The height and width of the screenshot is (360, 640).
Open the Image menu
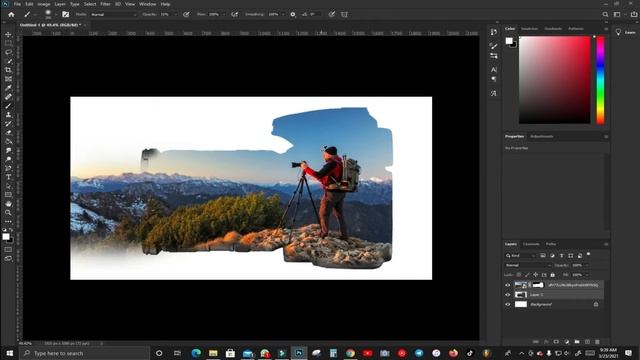pos(44,4)
